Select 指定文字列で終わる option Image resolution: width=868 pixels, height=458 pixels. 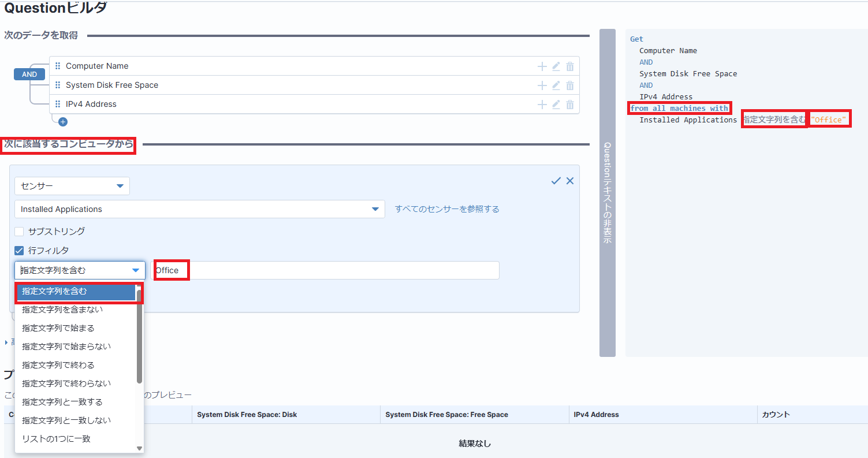(76, 365)
